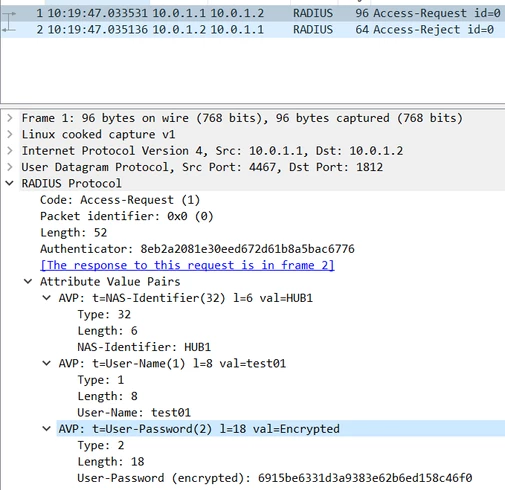The height and width of the screenshot is (490, 505).
Task: Collapse the RADIUS Protocol section
Action: (10, 183)
